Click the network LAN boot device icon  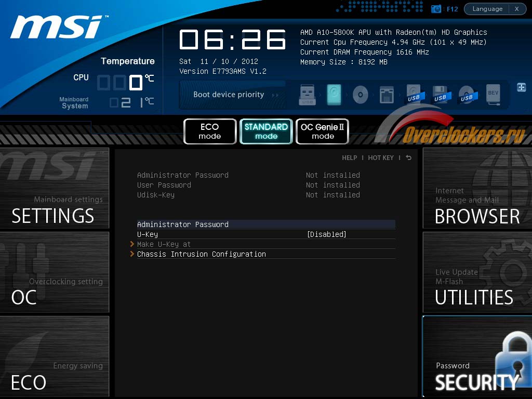click(387, 95)
